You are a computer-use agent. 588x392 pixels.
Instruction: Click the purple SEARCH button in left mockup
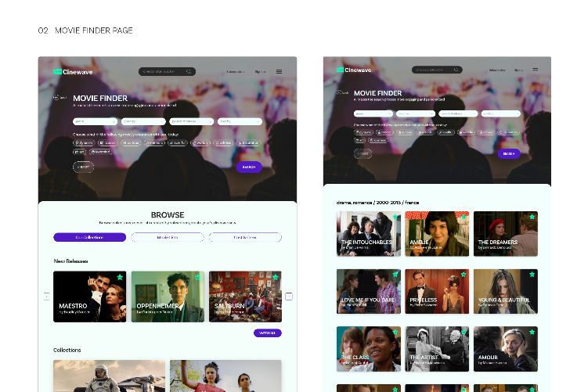(x=249, y=167)
